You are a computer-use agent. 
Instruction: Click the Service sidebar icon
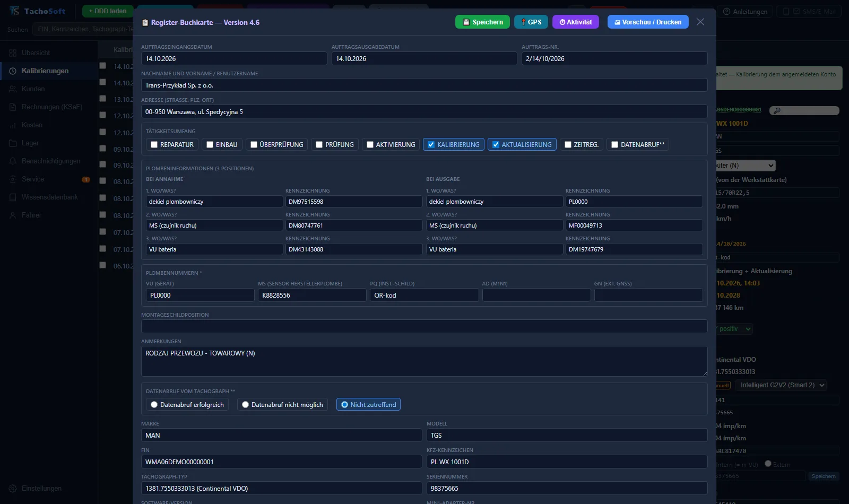13,179
